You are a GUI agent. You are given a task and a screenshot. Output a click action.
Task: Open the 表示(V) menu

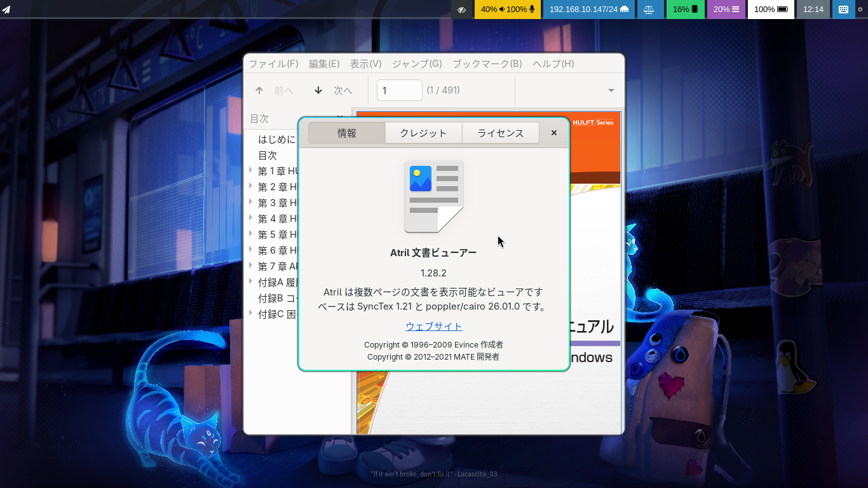(x=366, y=64)
